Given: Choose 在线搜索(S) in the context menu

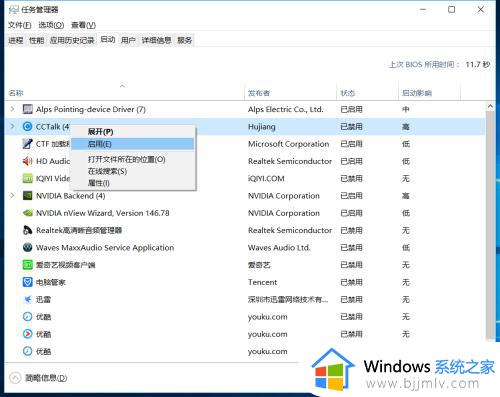Looking at the screenshot, I should [133, 171].
